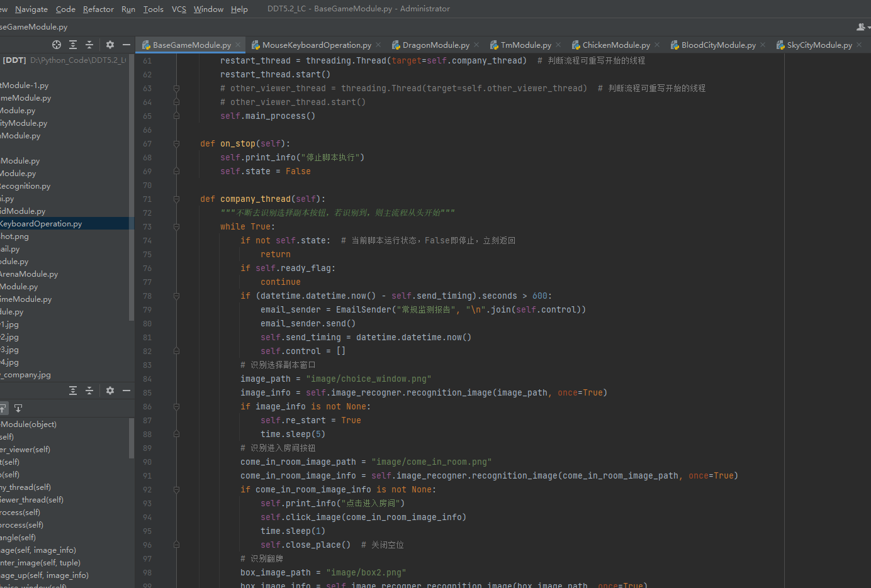This screenshot has height=588, width=871.
Task: Switch to the MouseKeyboardOperation.py tab
Action: tap(316, 45)
